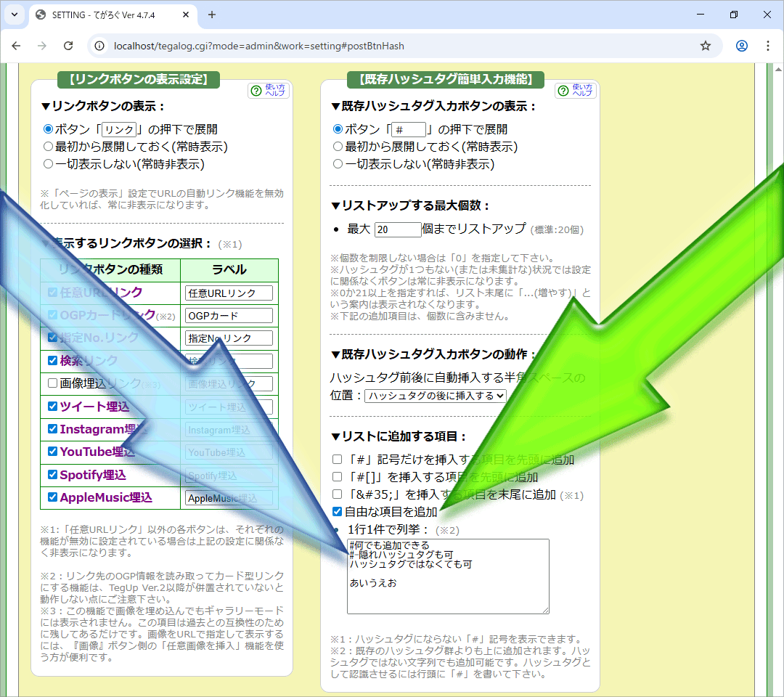The height and width of the screenshot is (697, 784).
Task: Open a new browser tab
Action: [x=212, y=15]
